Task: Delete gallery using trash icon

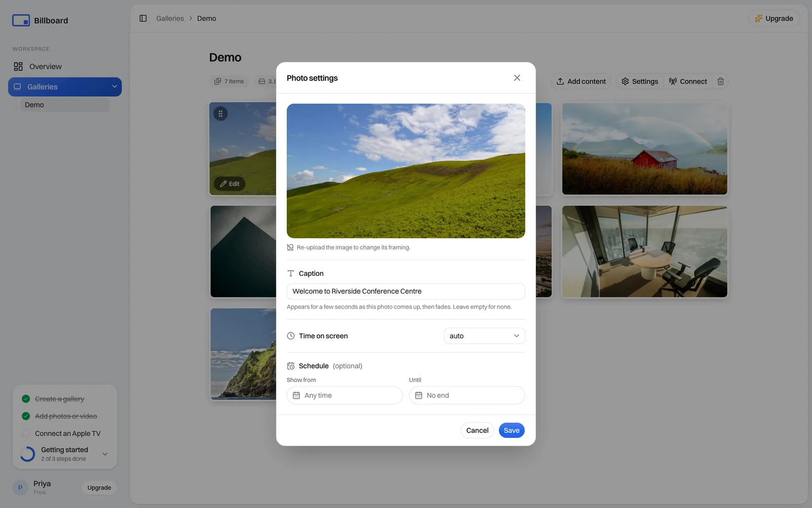Action: pos(720,81)
